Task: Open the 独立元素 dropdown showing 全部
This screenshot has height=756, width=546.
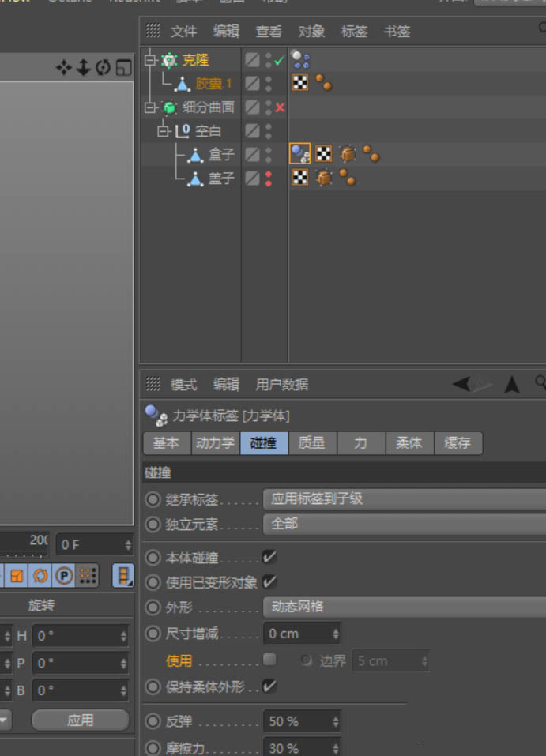Action: [x=405, y=524]
